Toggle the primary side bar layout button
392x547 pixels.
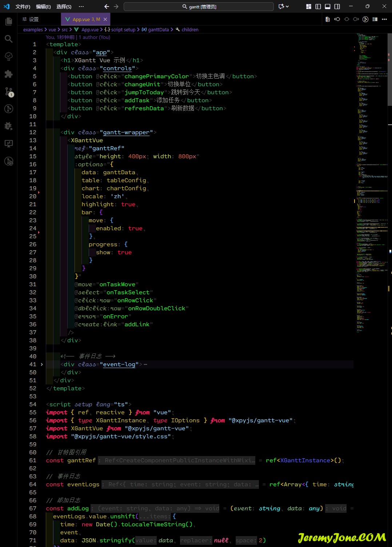pos(318,7)
